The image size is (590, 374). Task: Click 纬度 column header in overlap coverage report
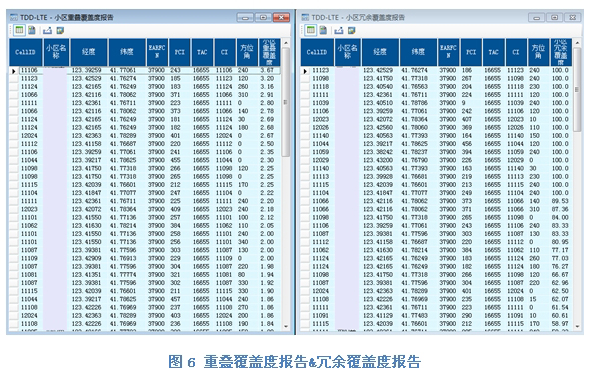click(x=127, y=52)
